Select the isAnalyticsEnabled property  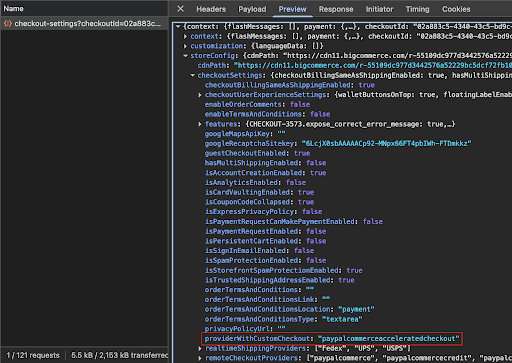coord(255,183)
